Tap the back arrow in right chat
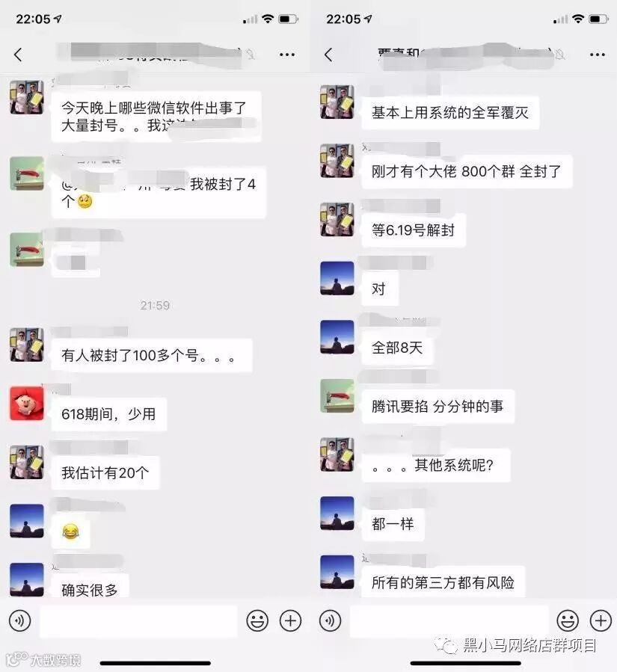The height and width of the screenshot is (672, 617). tap(328, 55)
